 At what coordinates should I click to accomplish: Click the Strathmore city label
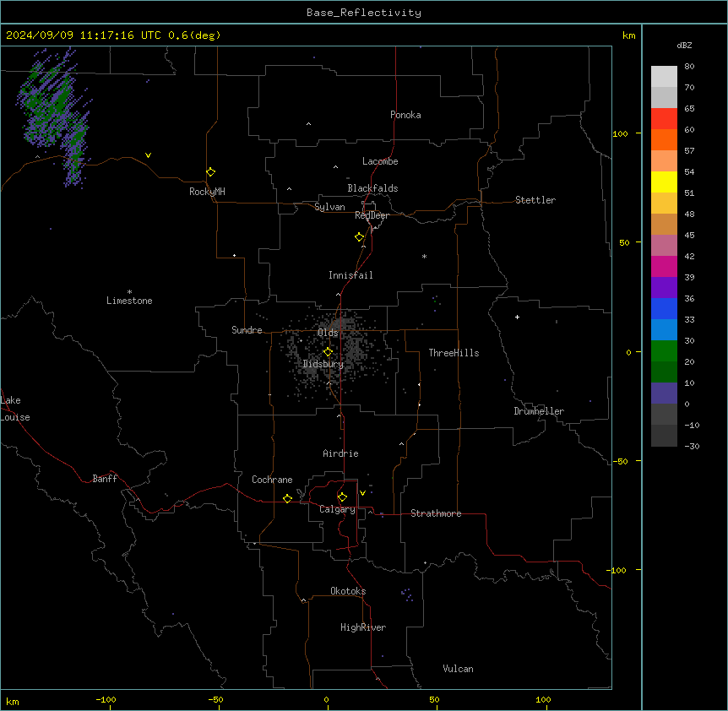click(436, 513)
